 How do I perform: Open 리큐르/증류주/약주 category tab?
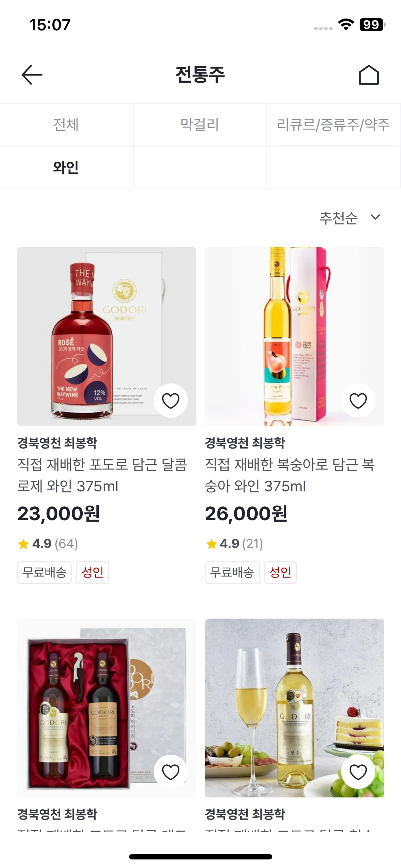coord(333,125)
